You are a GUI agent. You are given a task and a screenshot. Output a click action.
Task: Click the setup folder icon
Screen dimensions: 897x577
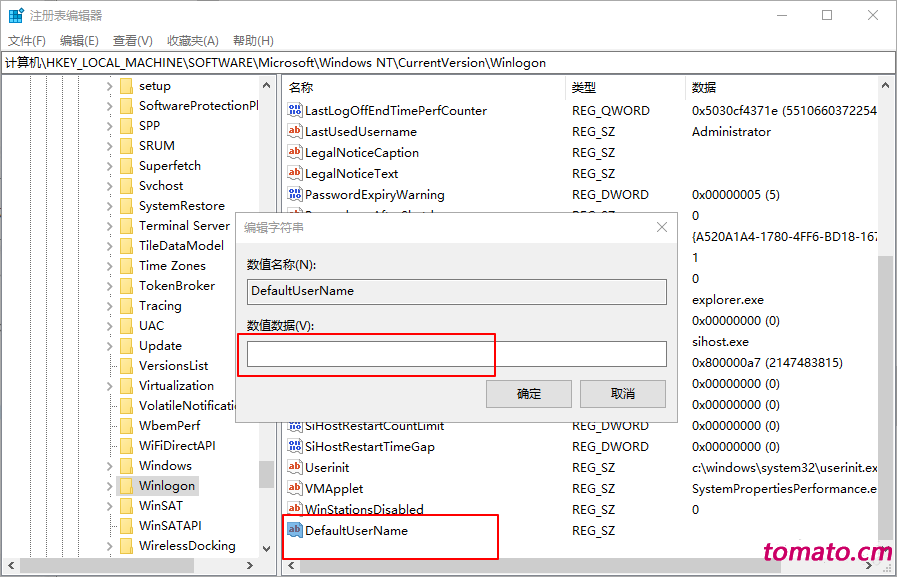[x=126, y=86]
